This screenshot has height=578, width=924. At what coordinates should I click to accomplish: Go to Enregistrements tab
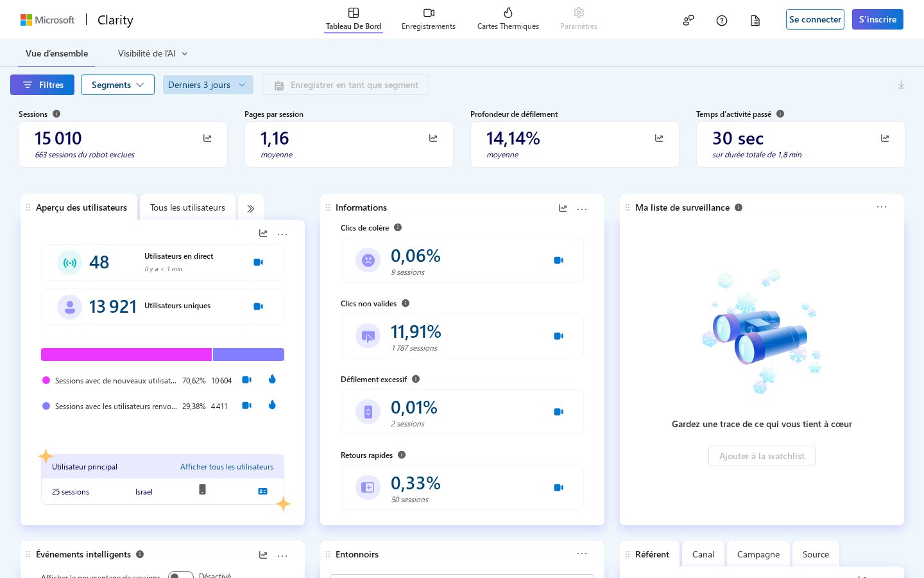pyautogui.click(x=429, y=19)
